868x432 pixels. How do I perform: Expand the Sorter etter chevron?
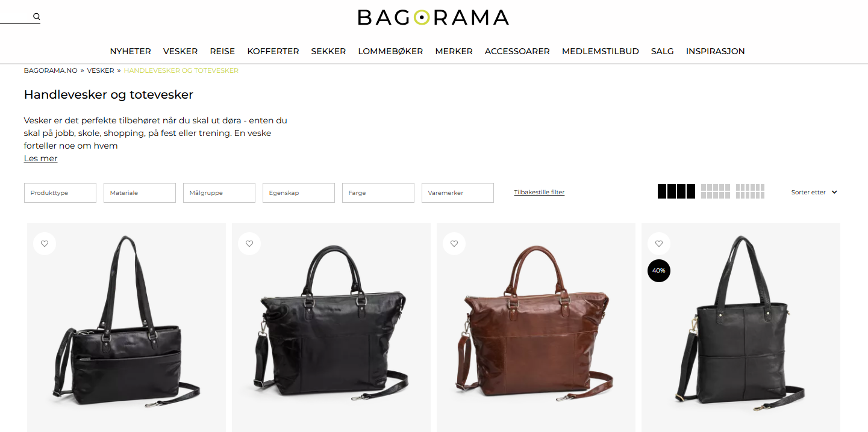click(x=834, y=193)
